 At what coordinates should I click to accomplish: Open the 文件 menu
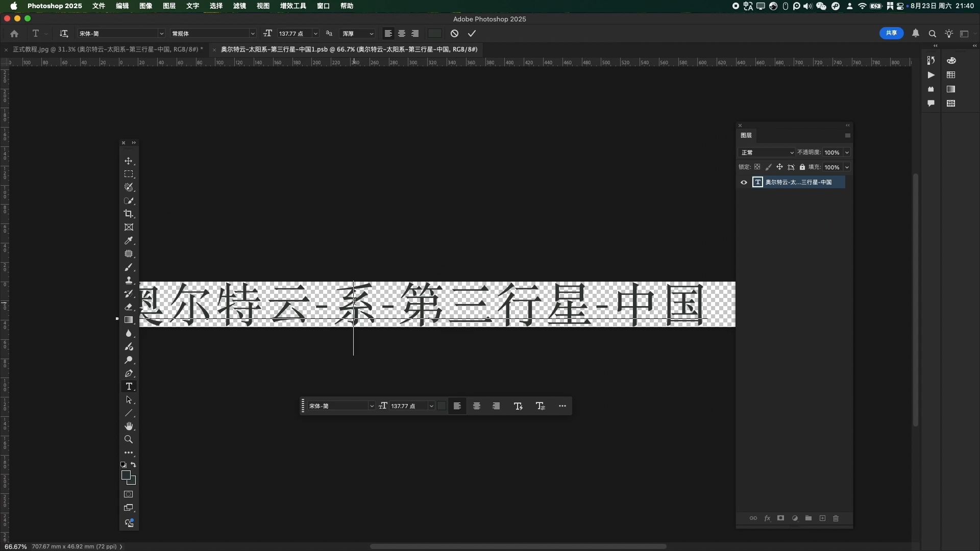point(99,6)
